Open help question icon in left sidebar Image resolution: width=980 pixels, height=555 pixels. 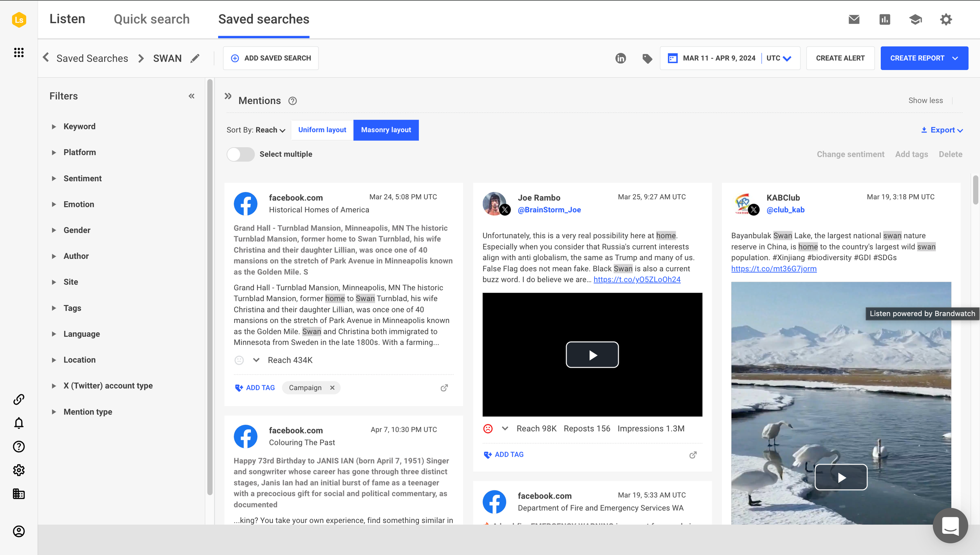(x=19, y=446)
